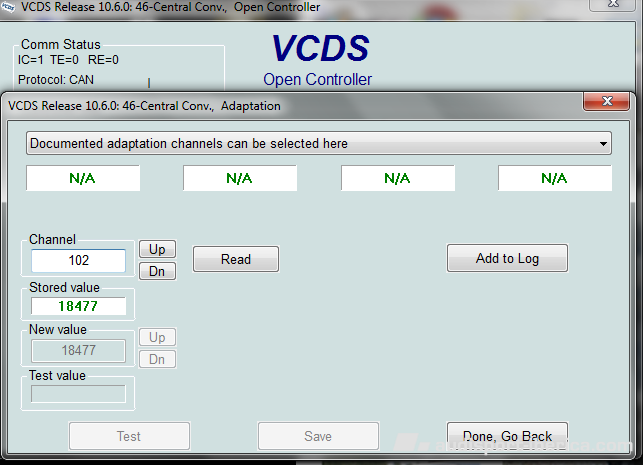Click the Save button
Image resolution: width=643 pixels, height=465 pixels.
tap(318, 436)
